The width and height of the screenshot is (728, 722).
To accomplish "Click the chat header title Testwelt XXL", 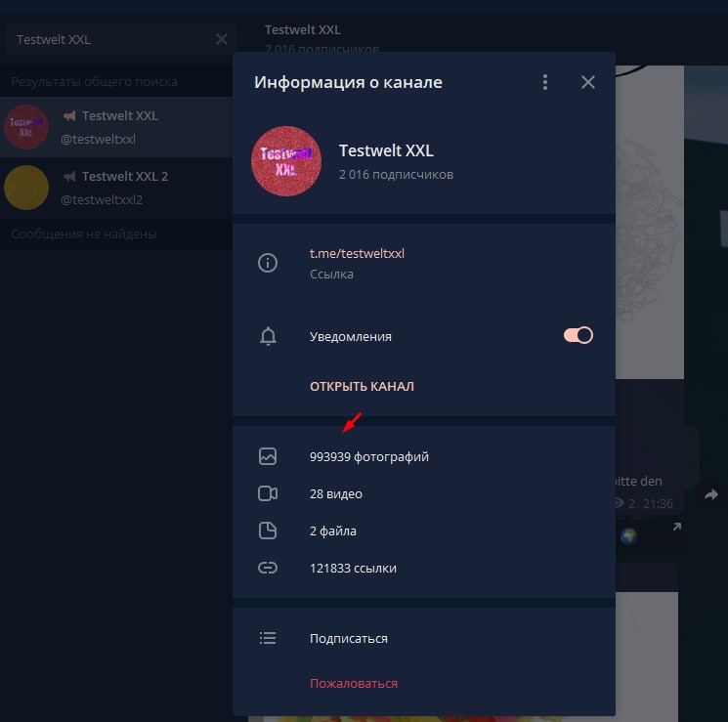I will pos(303,29).
